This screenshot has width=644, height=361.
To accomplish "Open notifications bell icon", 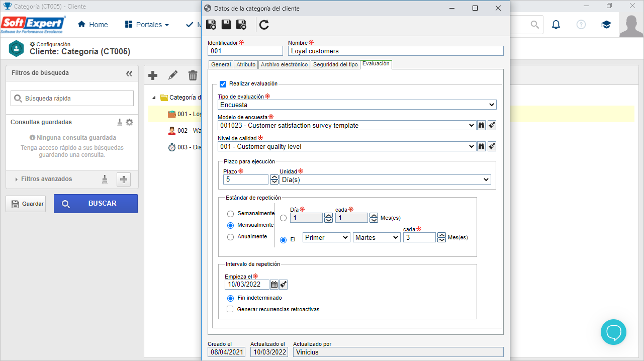I will pyautogui.click(x=556, y=25).
